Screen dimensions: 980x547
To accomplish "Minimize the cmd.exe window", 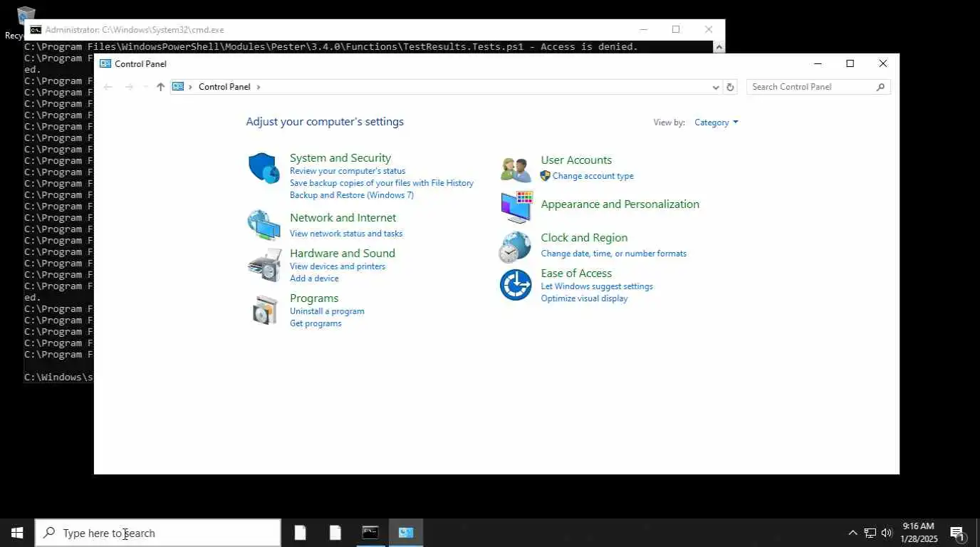I will pyautogui.click(x=643, y=30).
